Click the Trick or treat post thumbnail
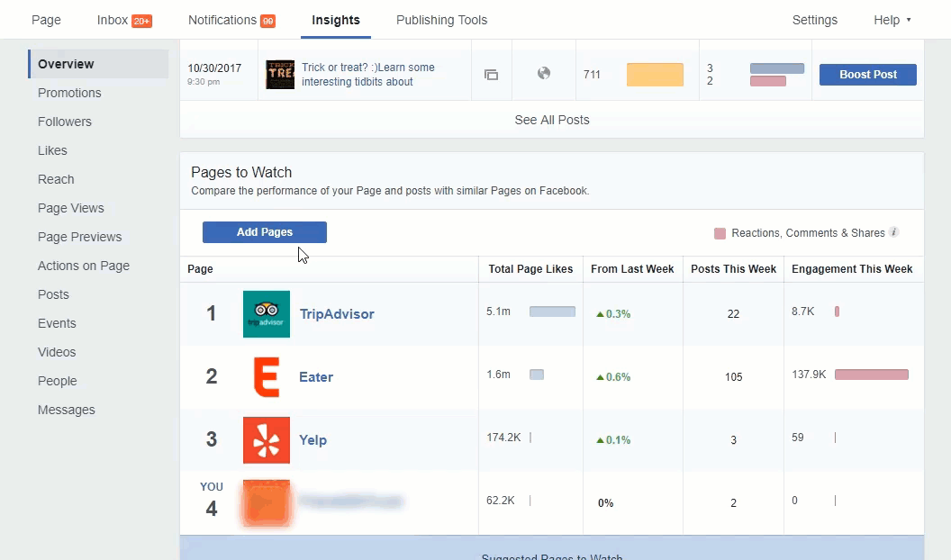The image size is (951, 560). point(280,75)
